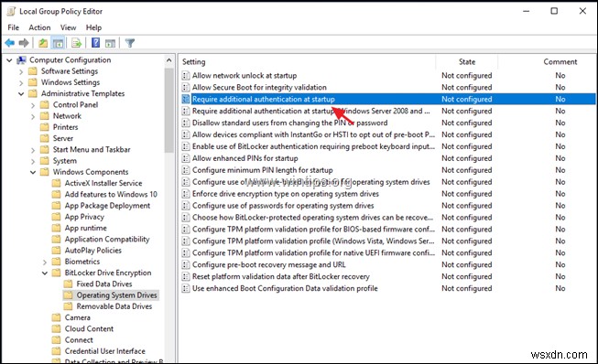Expand the Biometrics tree node
Screen dimensions: 598x364
pos(45,262)
